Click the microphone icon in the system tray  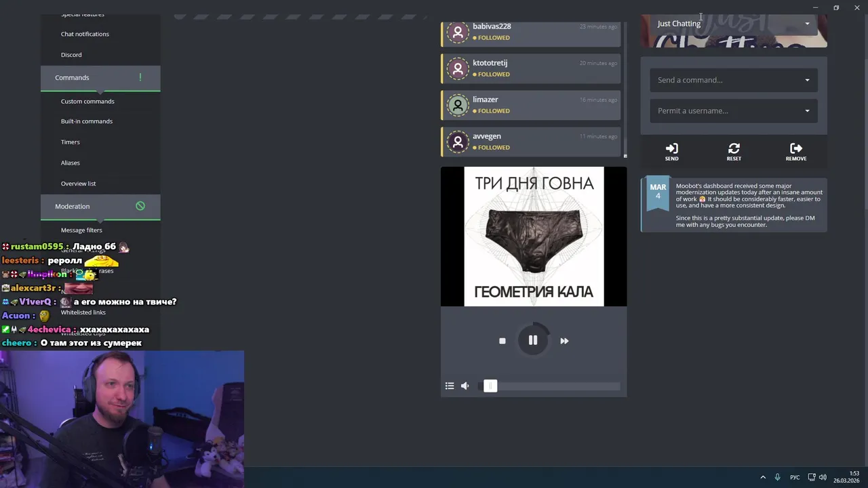tap(777, 477)
